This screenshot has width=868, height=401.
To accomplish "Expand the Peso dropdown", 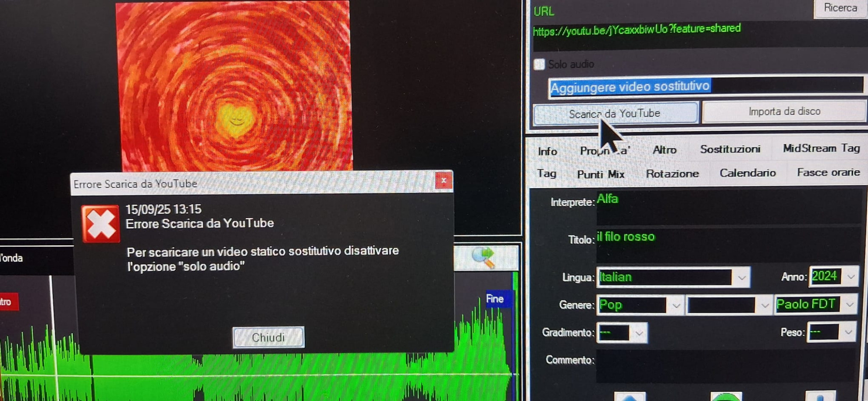I will pos(848,333).
